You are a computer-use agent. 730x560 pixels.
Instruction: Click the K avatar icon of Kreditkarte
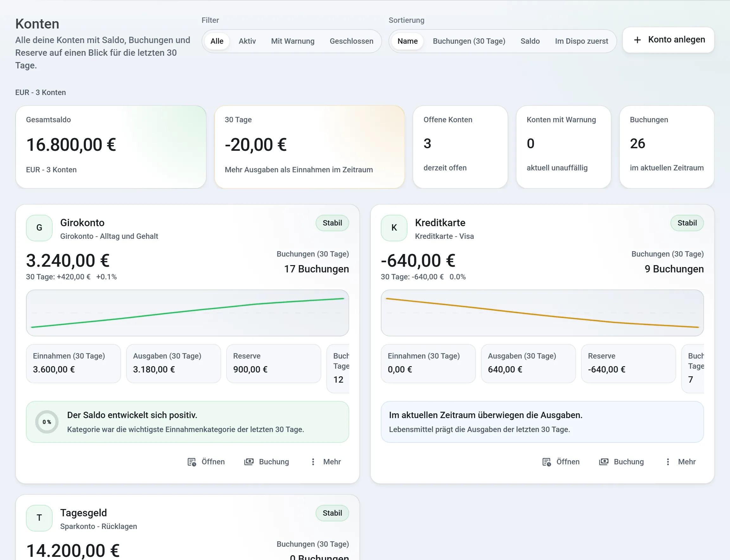pyautogui.click(x=394, y=228)
